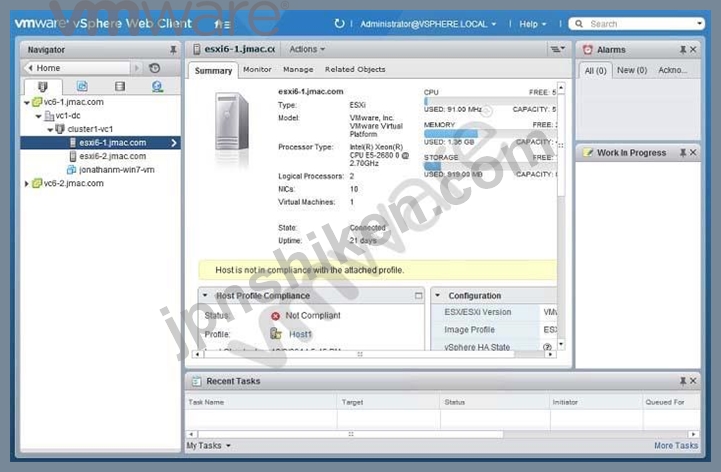
Task: Open the Actions dropdown menu
Action: pyautogui.click(x=307, y=49)
